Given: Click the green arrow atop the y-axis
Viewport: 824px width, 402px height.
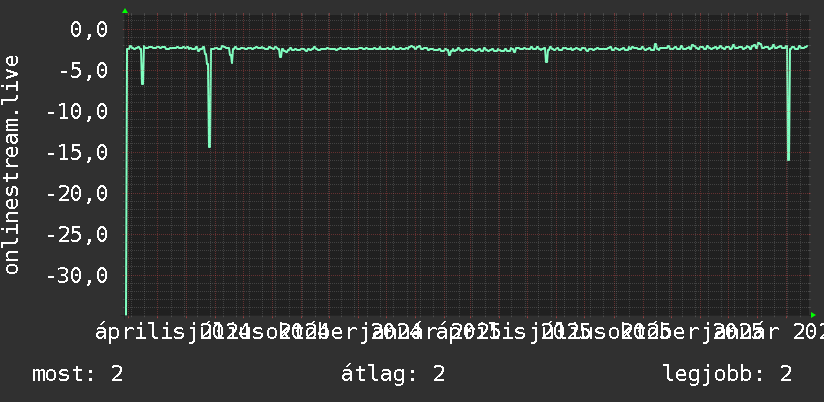Looking at the screenshot, I should point(125,11).
